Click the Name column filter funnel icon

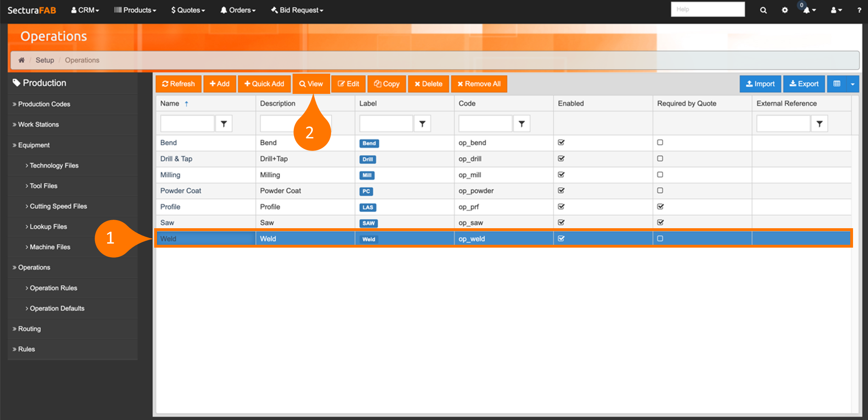pos(224,124)
